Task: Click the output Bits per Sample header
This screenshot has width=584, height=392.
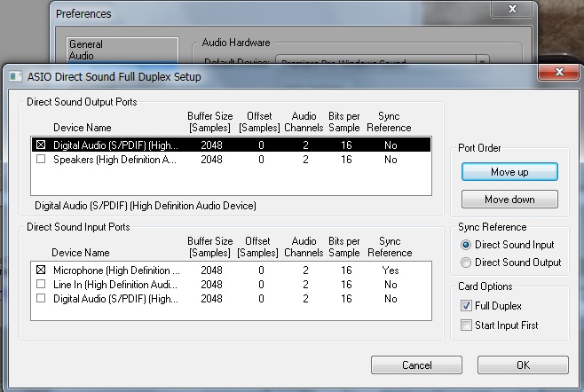Action: pos(343,122)
